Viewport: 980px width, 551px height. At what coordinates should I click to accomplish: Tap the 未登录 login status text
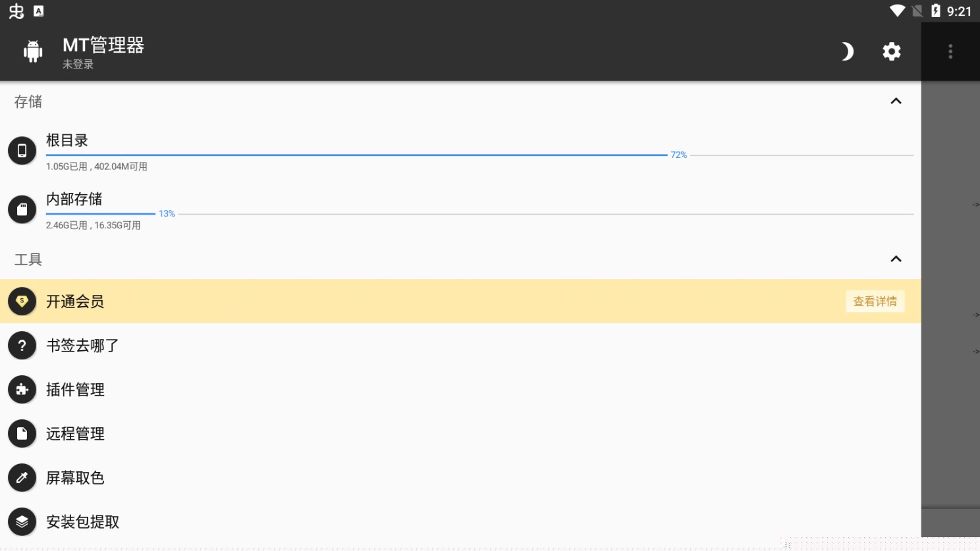(78, 65)
